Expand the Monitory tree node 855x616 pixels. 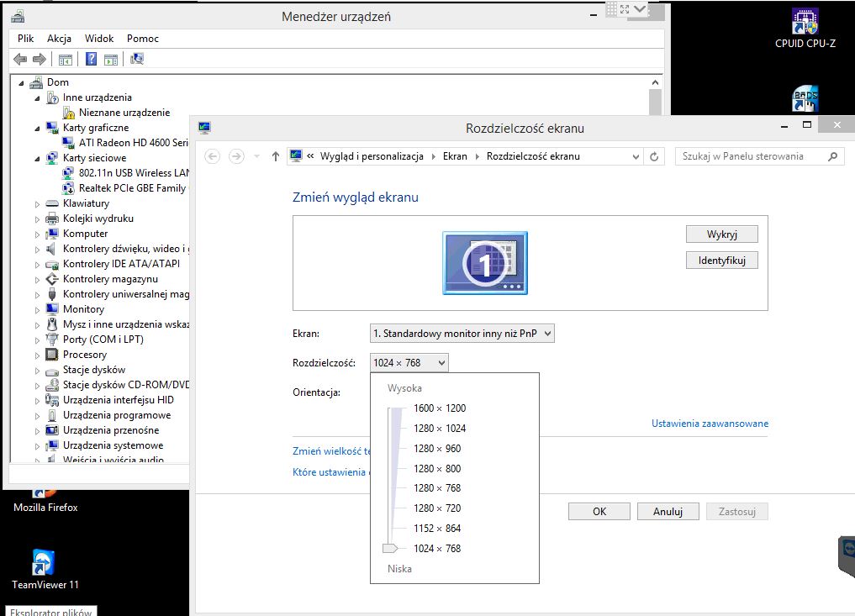(35, 308)
